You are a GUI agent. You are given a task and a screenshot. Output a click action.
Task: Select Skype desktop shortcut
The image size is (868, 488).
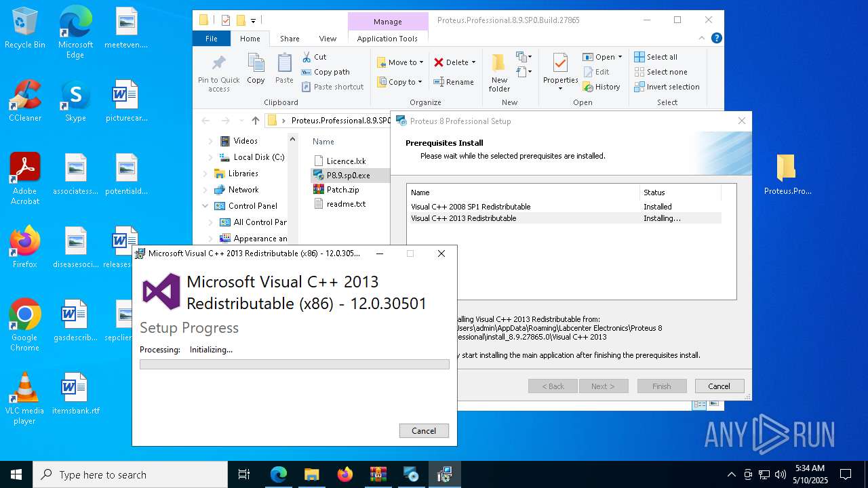[x=75, y=101]
